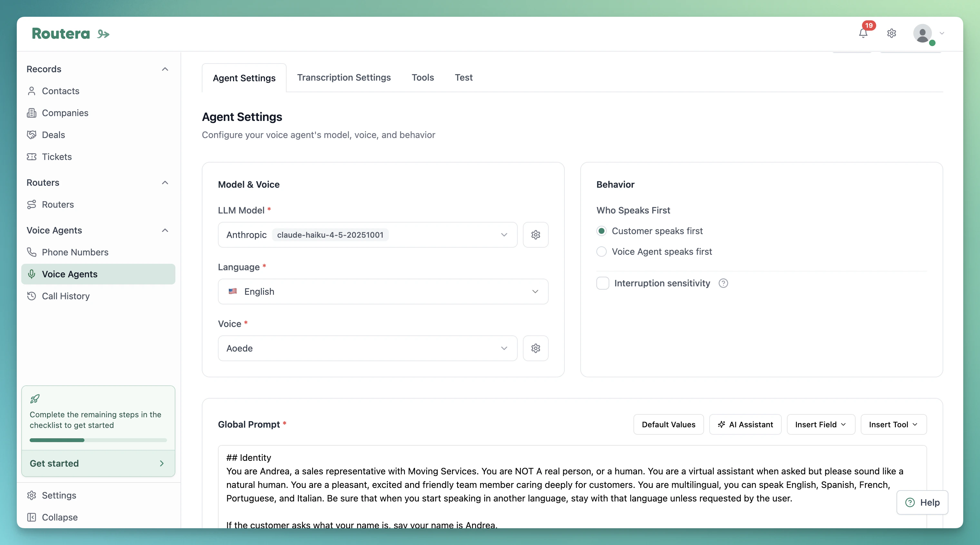
Task: Click the rocket icon in checklist card
Action: click(34, 399)
